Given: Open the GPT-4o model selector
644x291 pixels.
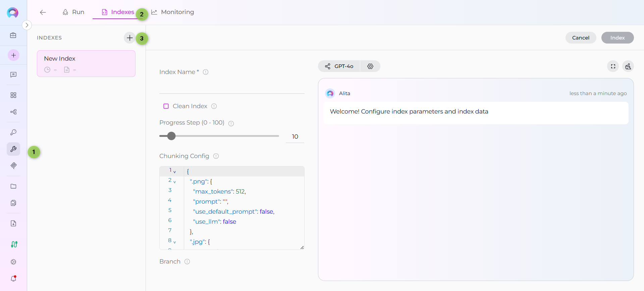Looking at the screenshot, I should coord(339,66).
